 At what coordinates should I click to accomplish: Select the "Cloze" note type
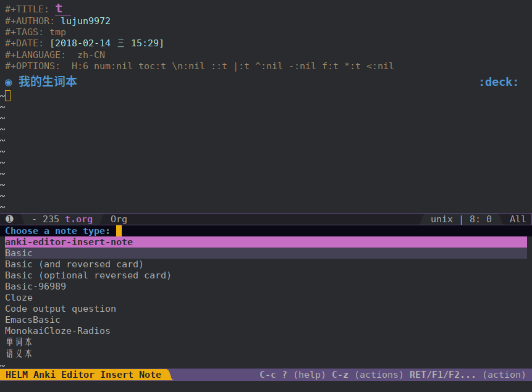click(x=19, y=297)
